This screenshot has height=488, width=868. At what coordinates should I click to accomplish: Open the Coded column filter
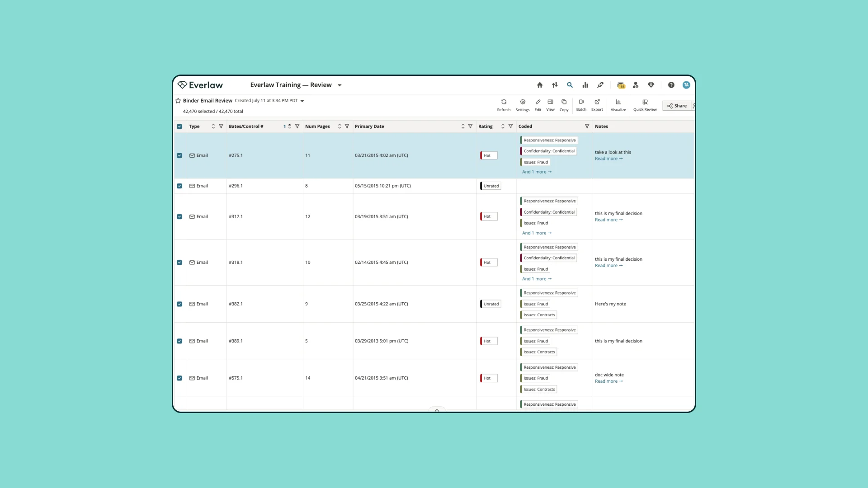coord(587,127)
